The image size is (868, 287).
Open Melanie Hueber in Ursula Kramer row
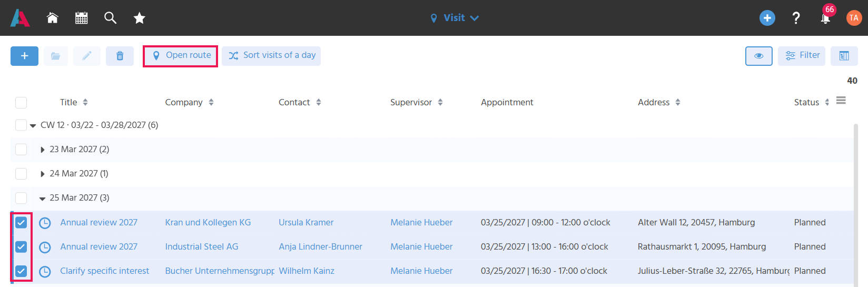tap(421, 222)
